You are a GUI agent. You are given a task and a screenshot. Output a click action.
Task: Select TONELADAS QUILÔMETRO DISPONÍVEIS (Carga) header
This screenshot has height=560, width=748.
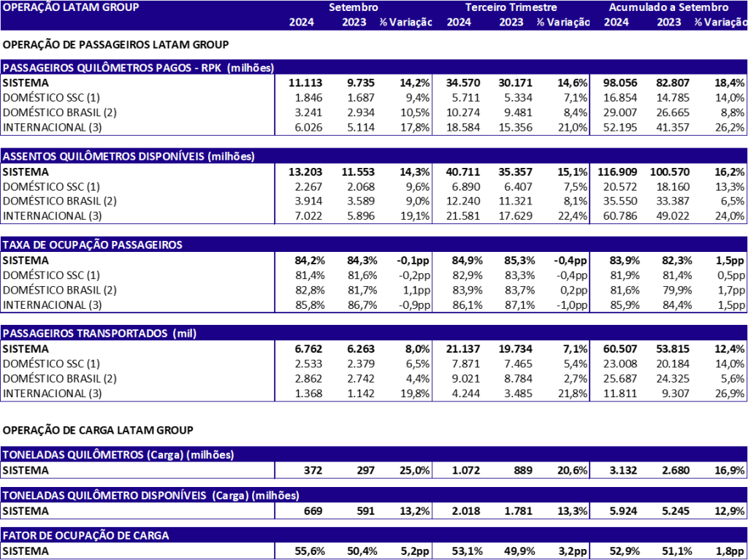pos(150,496)
